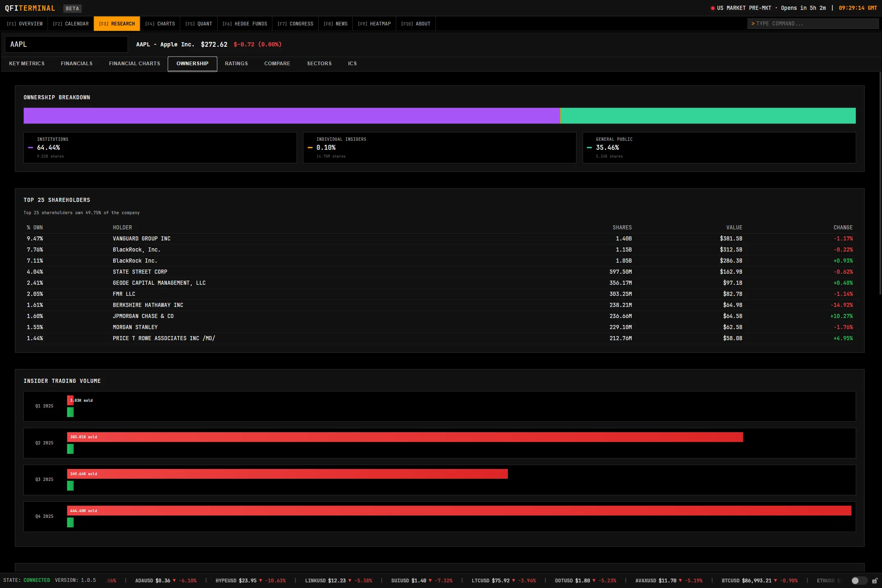Open the Financial Charts sub-tab

(x=135, y=64)
